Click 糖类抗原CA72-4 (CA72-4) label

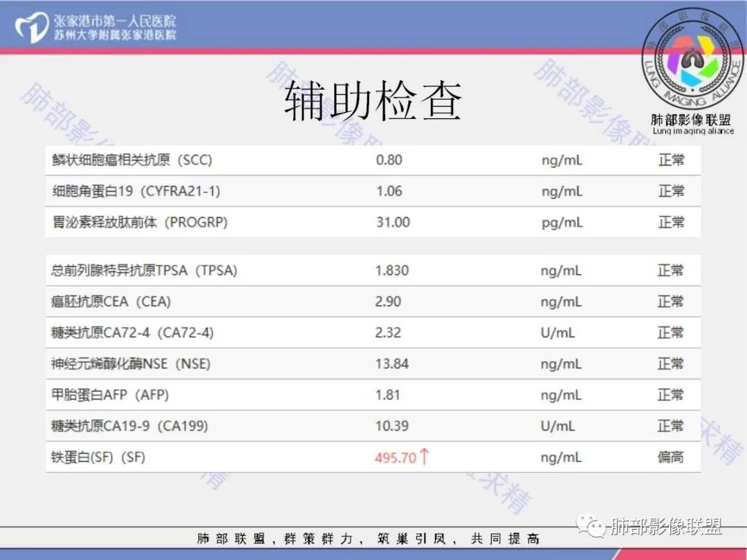point(132,333)
